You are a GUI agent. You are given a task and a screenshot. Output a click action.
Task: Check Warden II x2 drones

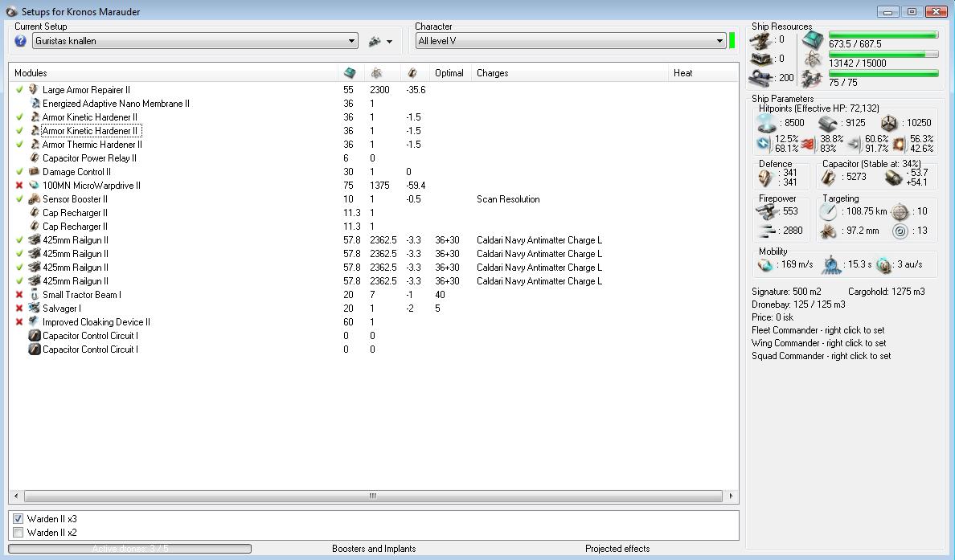point(18,533)
